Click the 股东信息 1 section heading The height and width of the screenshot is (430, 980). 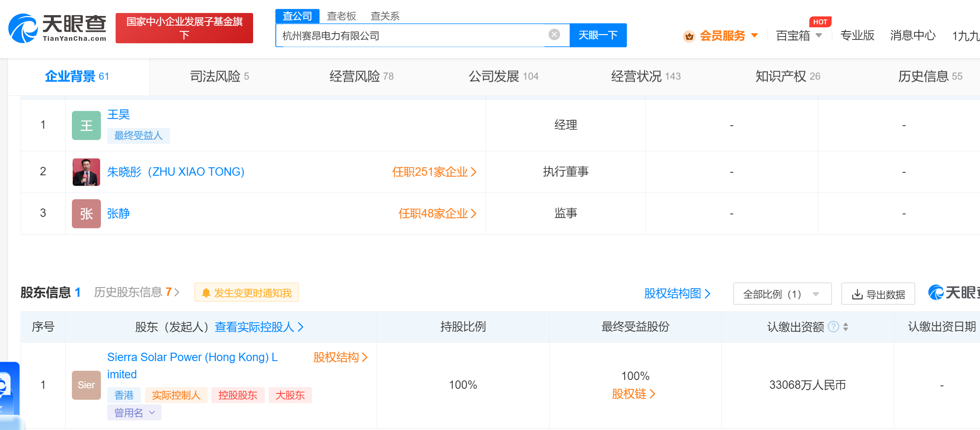tap(50, 292)
